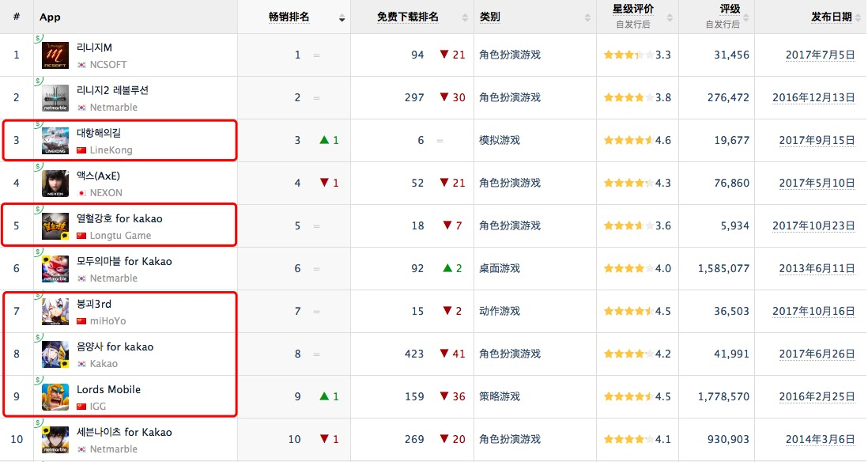The image size is (868, 462).
Task: Click the App column header
Action: tap(50, 17)
